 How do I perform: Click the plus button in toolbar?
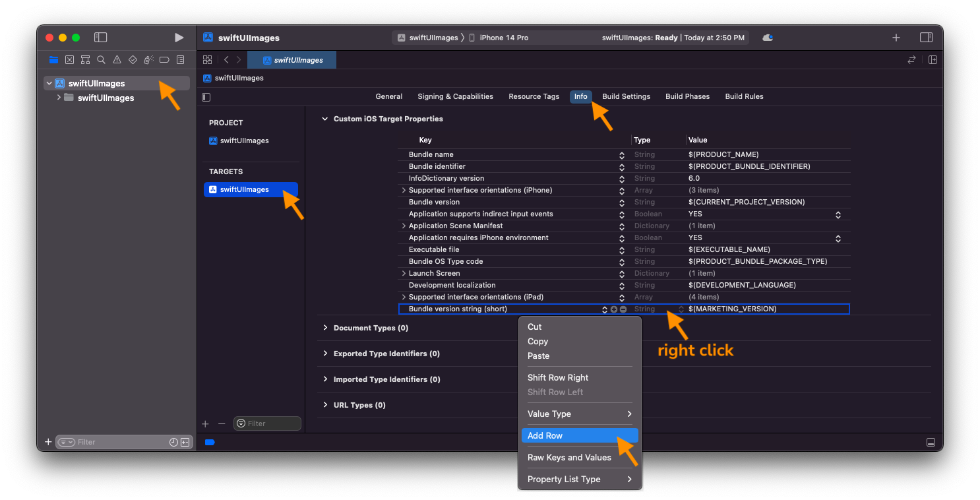pos(896,38)
